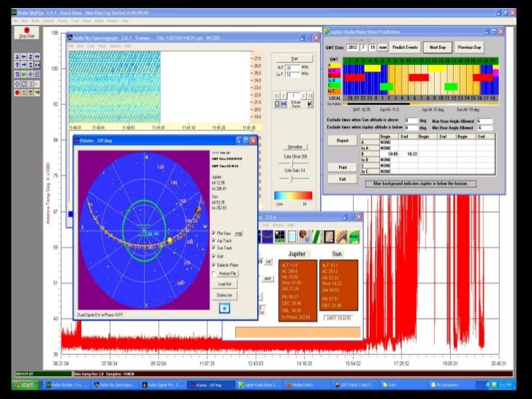The height and width of the screenshot is (399, 532).
Task: Click the blank page icon in Radio-Jupiter Pro toolbar
Action: click(292, 237)
